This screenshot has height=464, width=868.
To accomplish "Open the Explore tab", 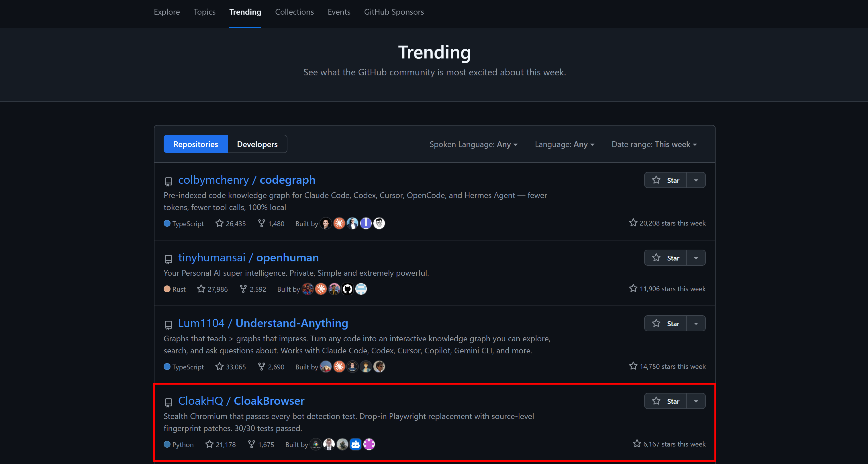I will pos(167,12).
